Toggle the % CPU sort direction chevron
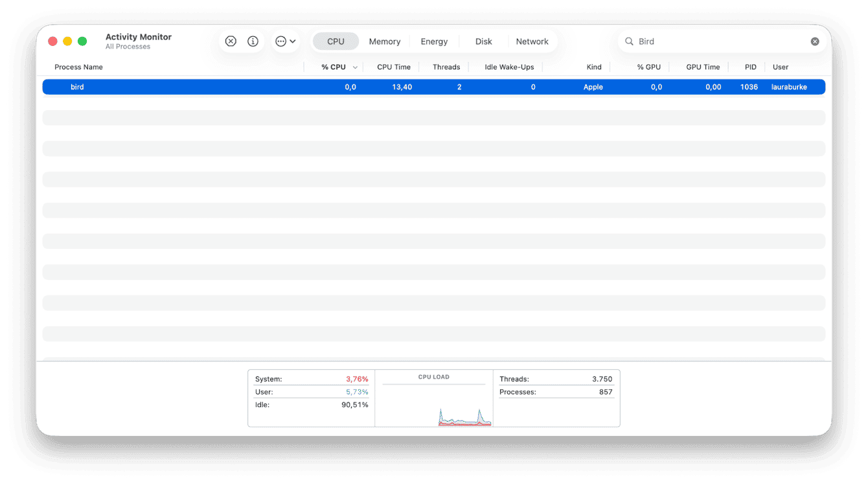The height and width of the screenshot is (484, 868). tap(354, 67)
